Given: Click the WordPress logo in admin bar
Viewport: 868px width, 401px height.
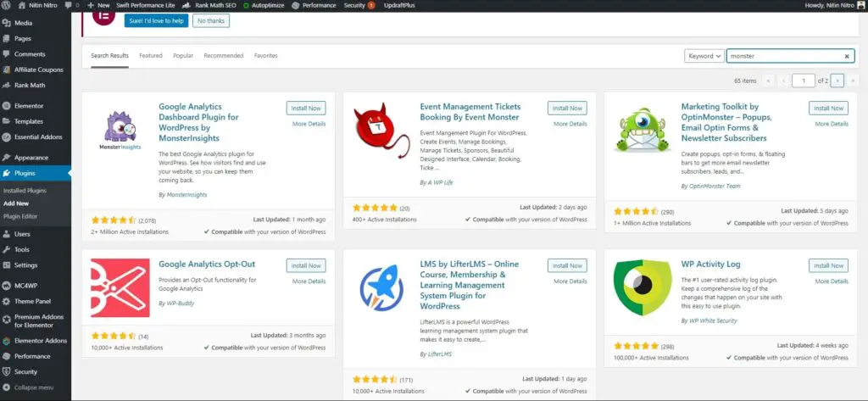Looking at the screenshot, I should 6,5.
